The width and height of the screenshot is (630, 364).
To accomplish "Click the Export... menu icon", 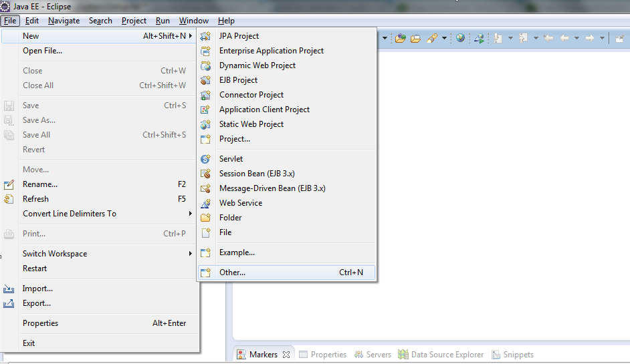I will pos(9,303).
